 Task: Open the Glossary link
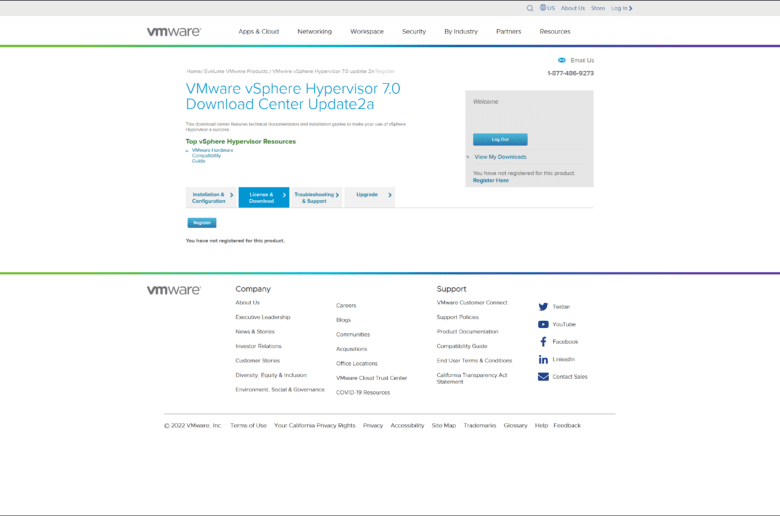pos(515,425)
